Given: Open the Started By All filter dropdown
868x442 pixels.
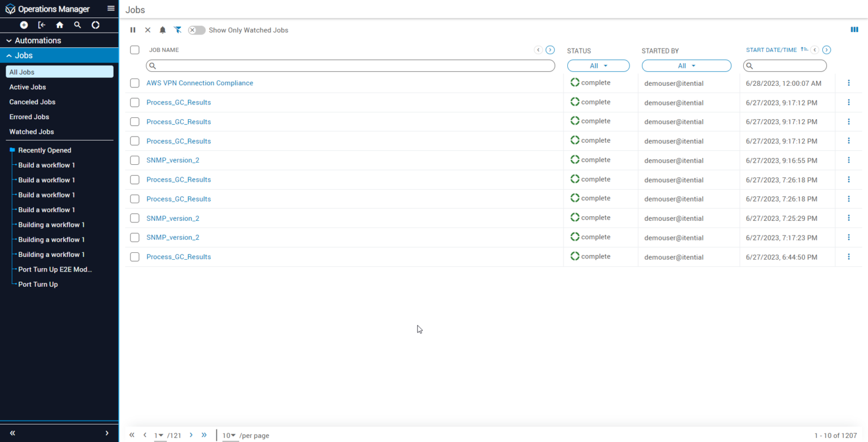Looking at the screenshot, I should point(686,65).
